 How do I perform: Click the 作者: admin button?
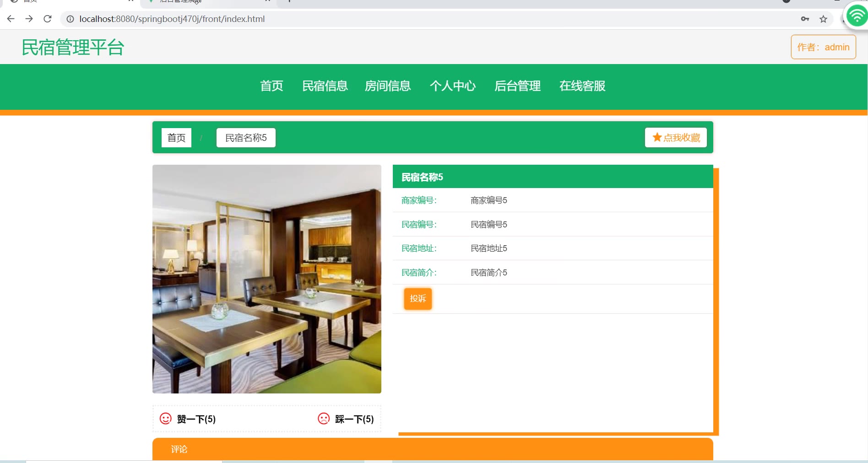coord(823,47)
